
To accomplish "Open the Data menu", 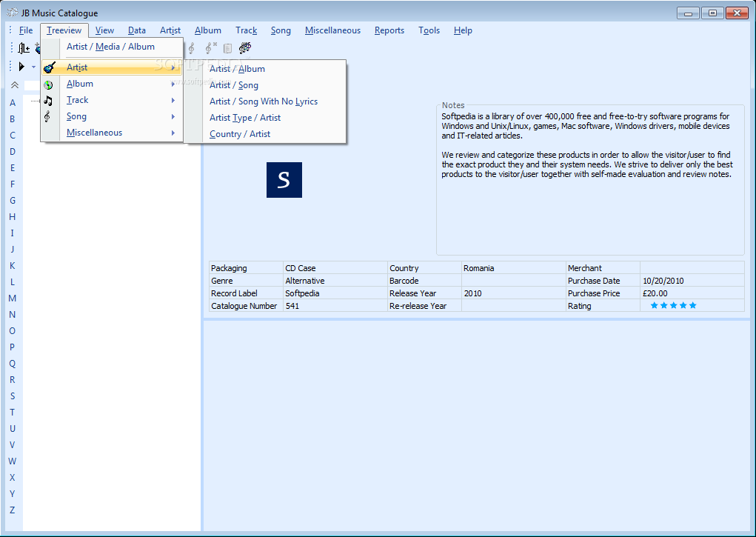I will click(x=137, y=30).
